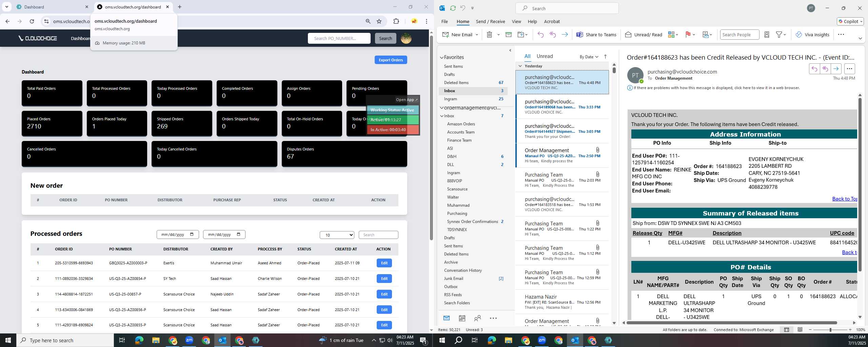This screenshot has height=347, width=868.
Task: Click Back to Top link in Address Information
Action: click(845, 199)
